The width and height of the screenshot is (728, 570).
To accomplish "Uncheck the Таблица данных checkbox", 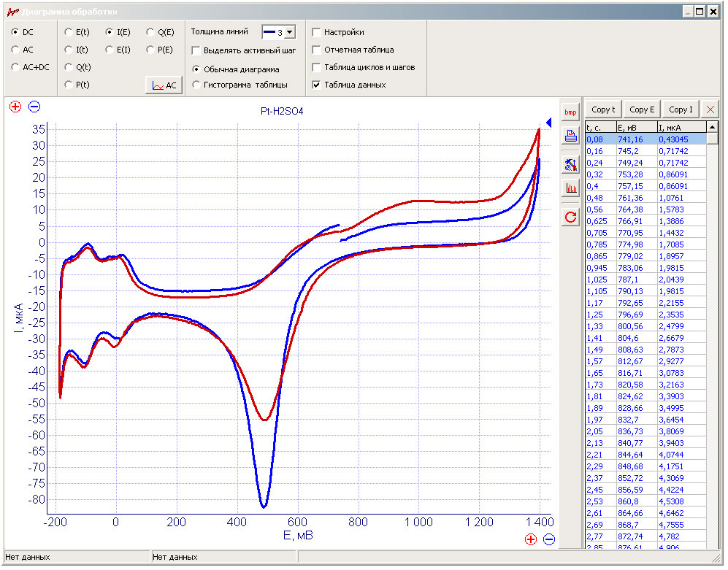I will click(317, 85).
